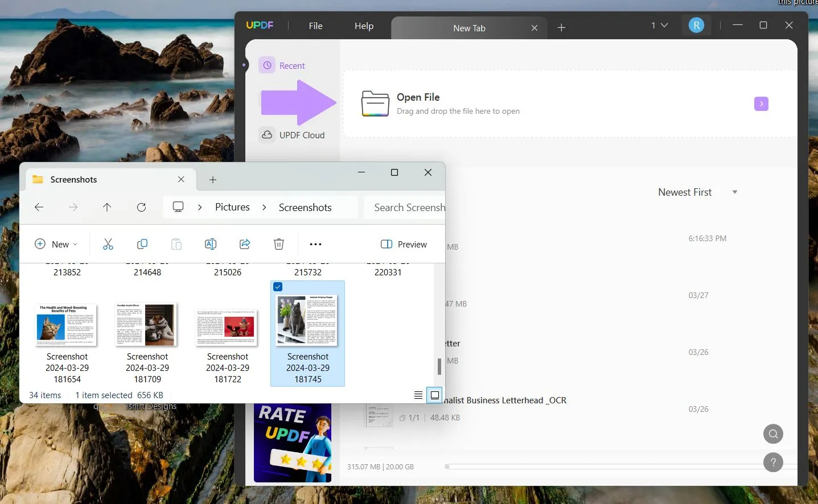Click the file name ending 214648
Screen dimensions: 818x504
pos(147,272)
